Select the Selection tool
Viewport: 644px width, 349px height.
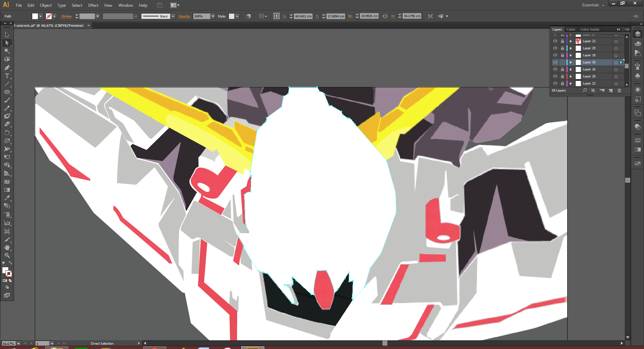click(x=7, y=35)
